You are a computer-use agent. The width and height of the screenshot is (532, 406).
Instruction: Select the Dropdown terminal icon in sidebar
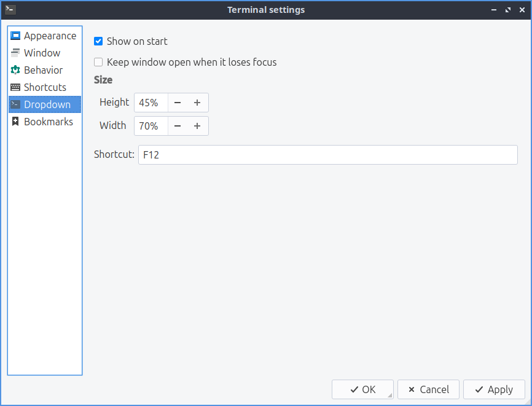[x=15, y=104]
